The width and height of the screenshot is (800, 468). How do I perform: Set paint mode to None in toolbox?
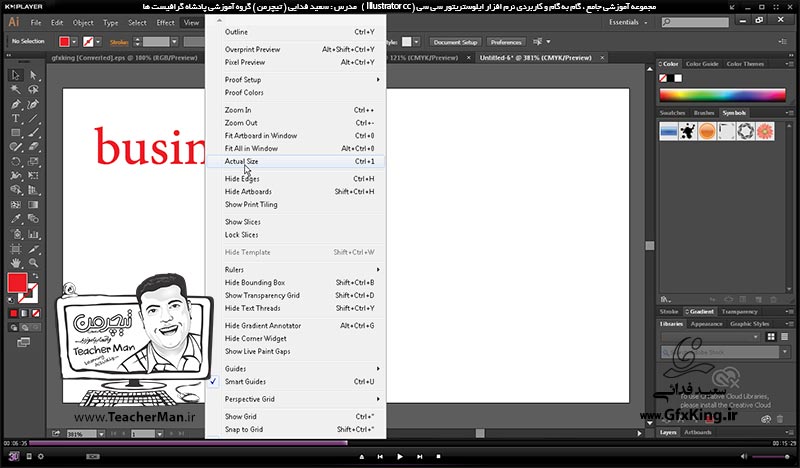click(x=36, y=313)
